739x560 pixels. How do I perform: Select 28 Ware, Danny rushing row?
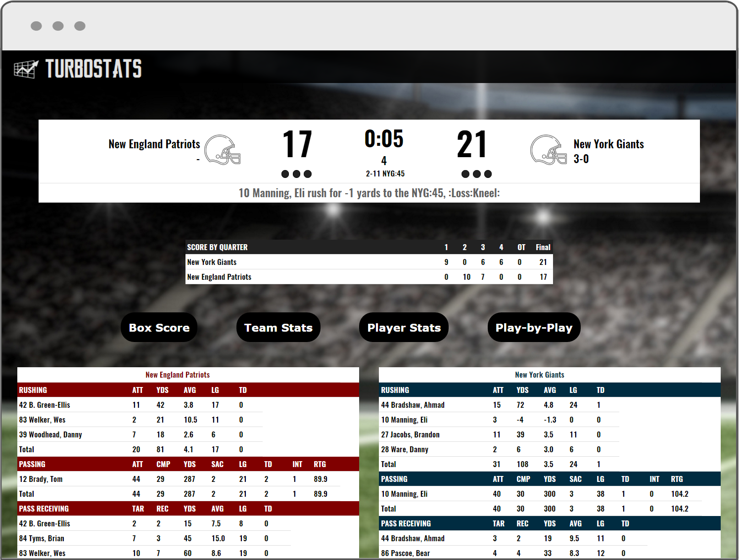point(499,449)
